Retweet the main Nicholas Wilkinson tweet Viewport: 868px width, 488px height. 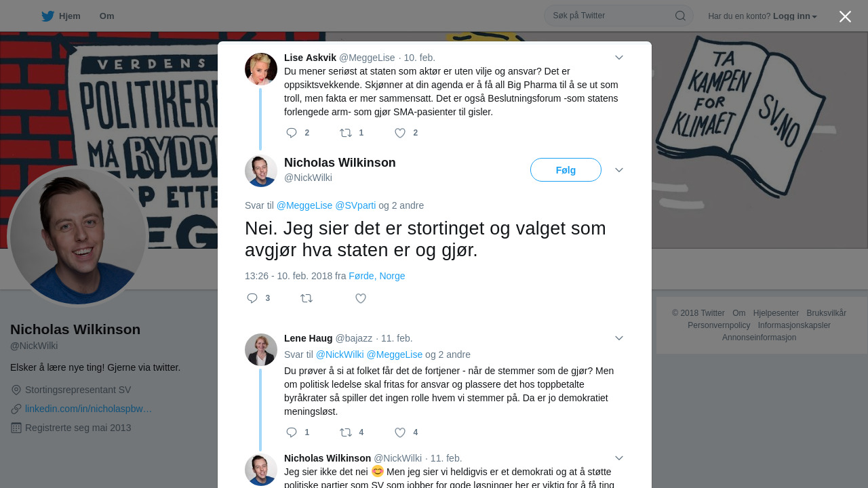pyautogui.click(x=307, y=298)
